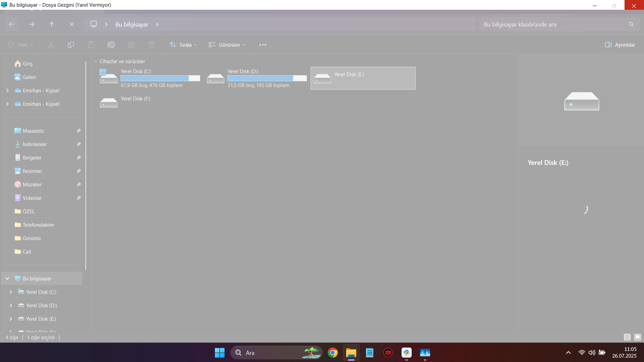644x362 pixels.
Task: Open Masaüstü quick access folder
Action: [42, 131]
